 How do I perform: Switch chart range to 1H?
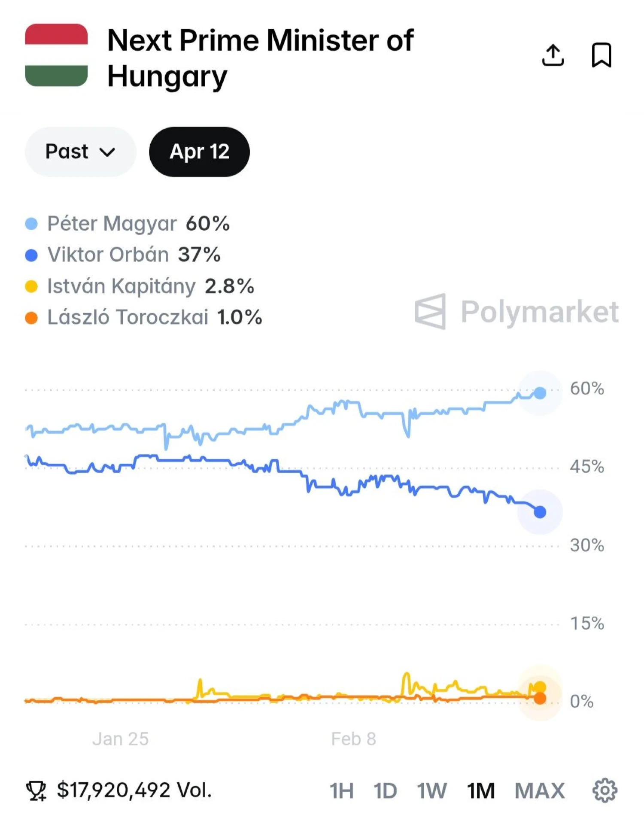tap(342, 790)
